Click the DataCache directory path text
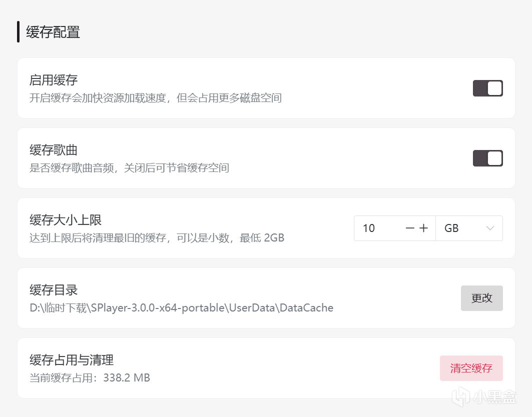532x417 pixels. click(x=181, y=308)
